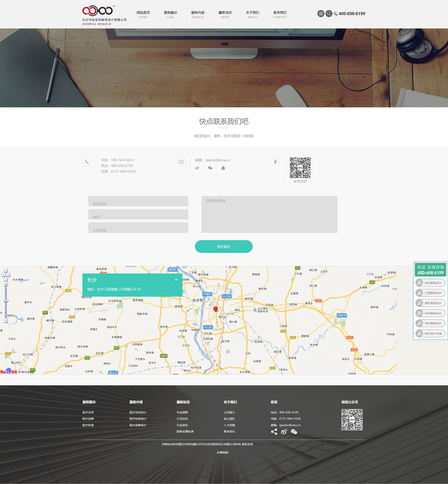Click the 微信公众号 QR code in footer
Viewport: 448px width, 484px height.
pos(352,420)
